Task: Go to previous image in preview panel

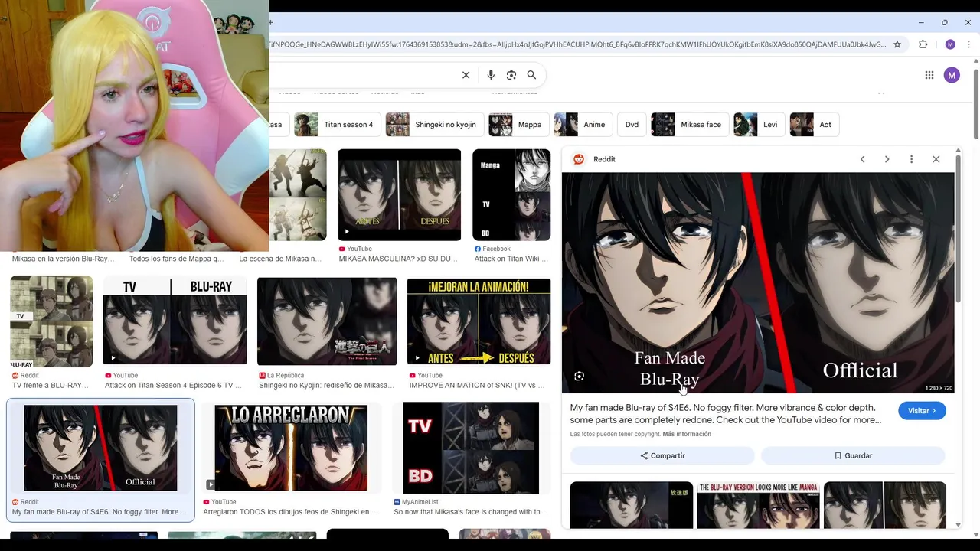Action: [862, 159]
